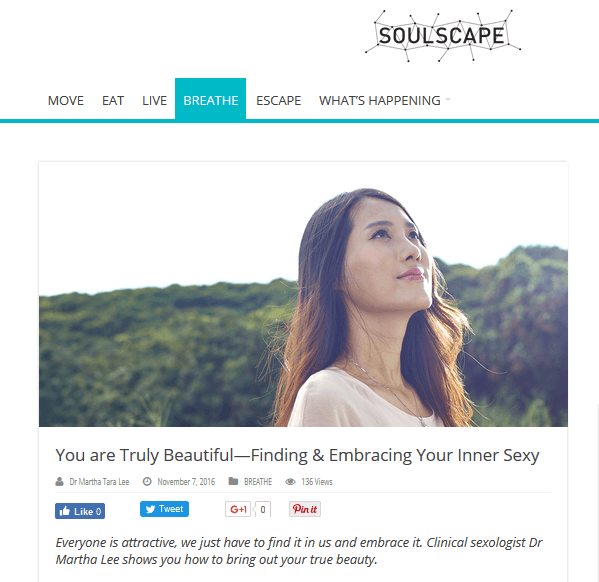Open the MOVE menu section
Viewport: 599px width, 582px height.
click(66, 101)
